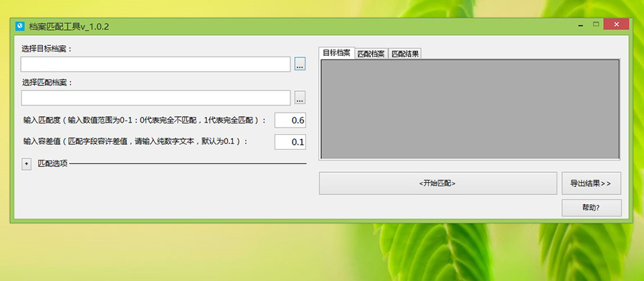
Task: Focus the 容差值 field showing 0.1
Action: click(x=290, y=142)
